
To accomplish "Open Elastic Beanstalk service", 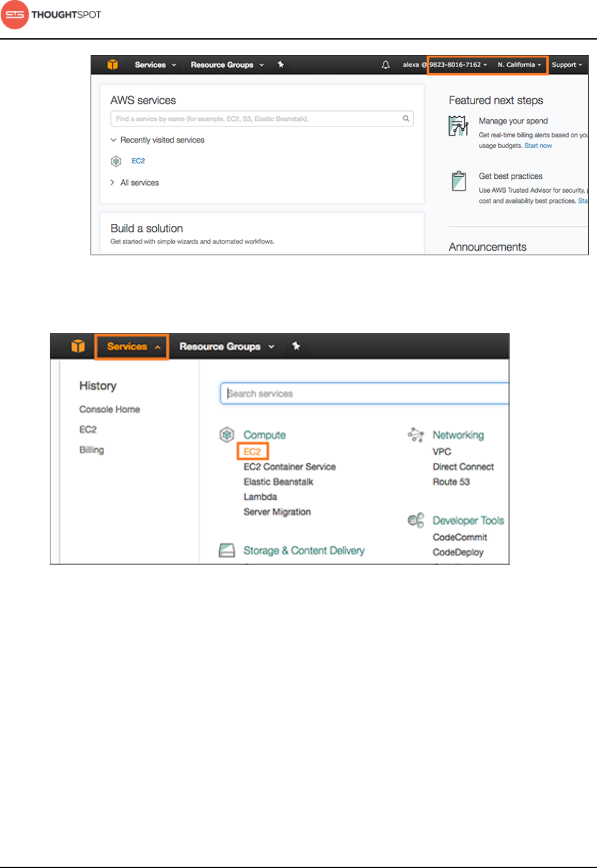I will click(279, 482).
